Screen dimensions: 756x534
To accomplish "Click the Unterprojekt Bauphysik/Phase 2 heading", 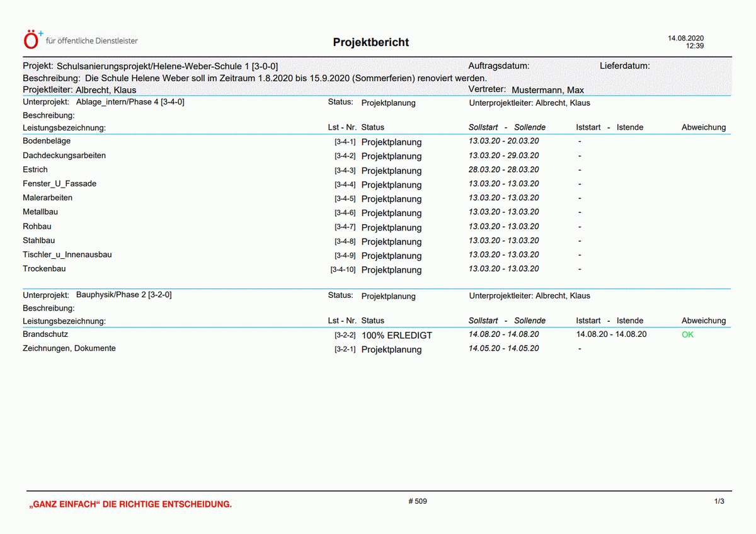I will [123, 295].
